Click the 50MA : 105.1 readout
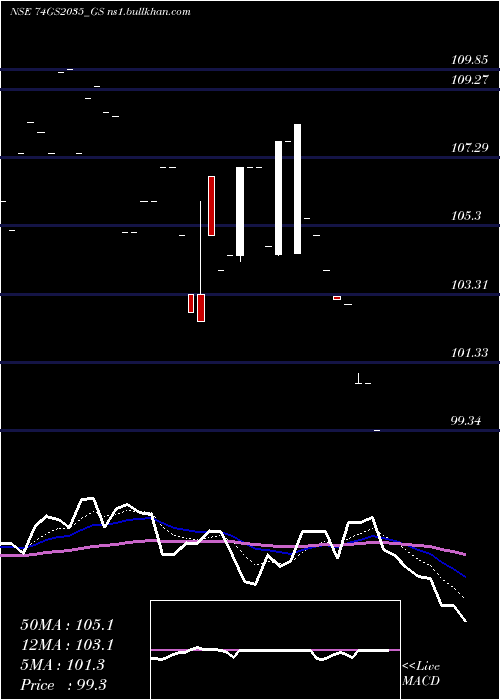The height and width of the screenshot is (700, 500). click(x=67, y=625)
